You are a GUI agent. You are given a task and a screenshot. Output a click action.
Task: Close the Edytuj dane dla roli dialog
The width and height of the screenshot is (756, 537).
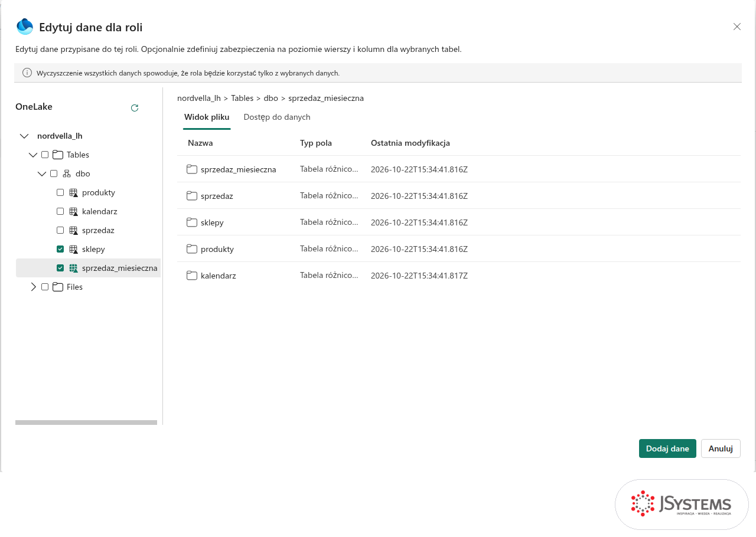[737, 27]
